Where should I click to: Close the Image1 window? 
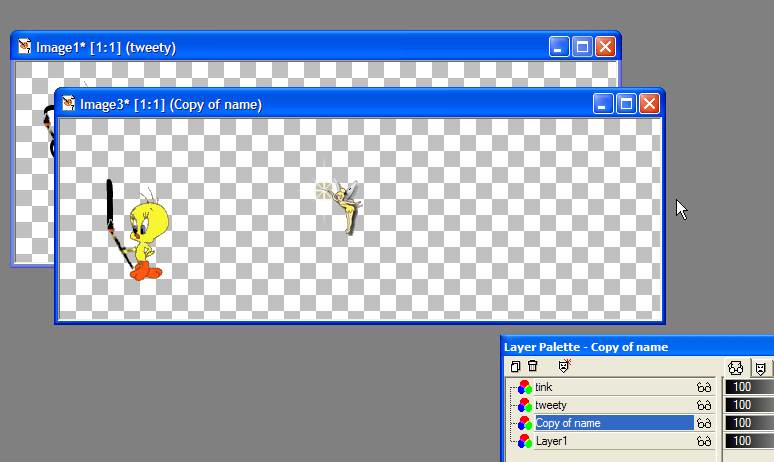(x=605, y=47)
